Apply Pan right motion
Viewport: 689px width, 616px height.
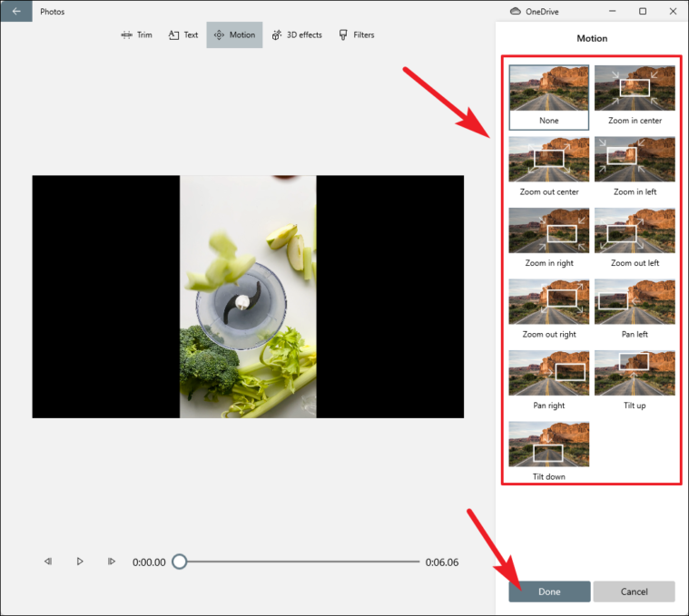[x=549, y=380]
